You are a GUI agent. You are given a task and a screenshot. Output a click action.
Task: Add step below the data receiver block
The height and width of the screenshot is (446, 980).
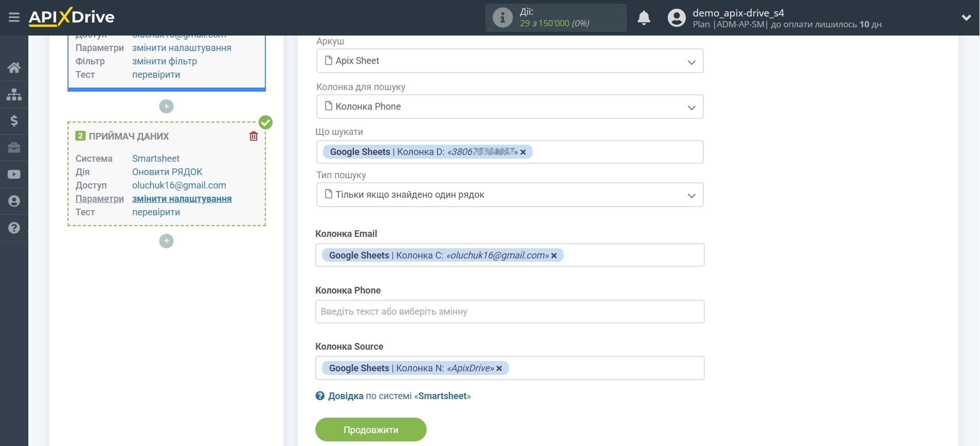pos(166,241)
